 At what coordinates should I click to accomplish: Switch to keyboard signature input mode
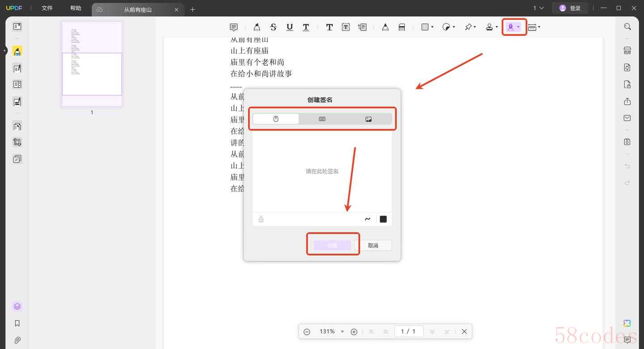click(322, 119)
